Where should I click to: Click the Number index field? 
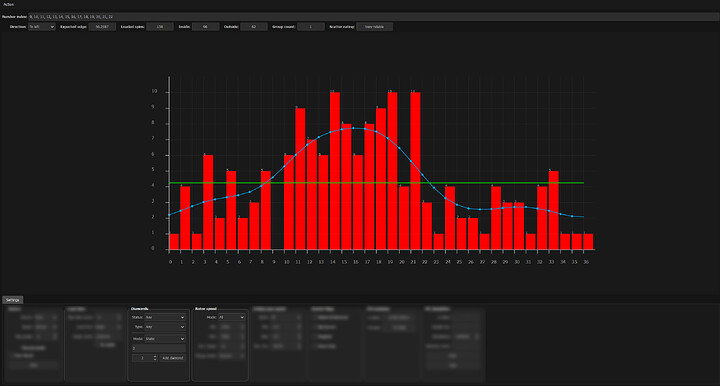coord(373,17)
